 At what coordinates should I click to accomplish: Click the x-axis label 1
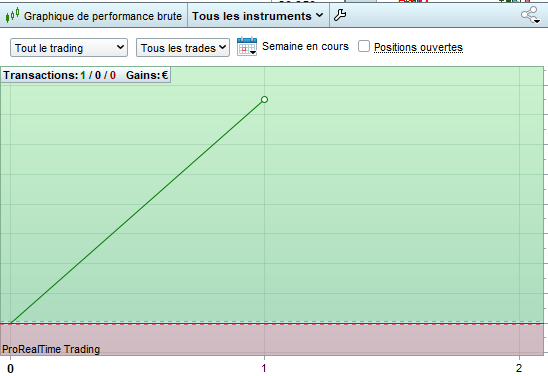pyautogui.click(x=264, y=368)
